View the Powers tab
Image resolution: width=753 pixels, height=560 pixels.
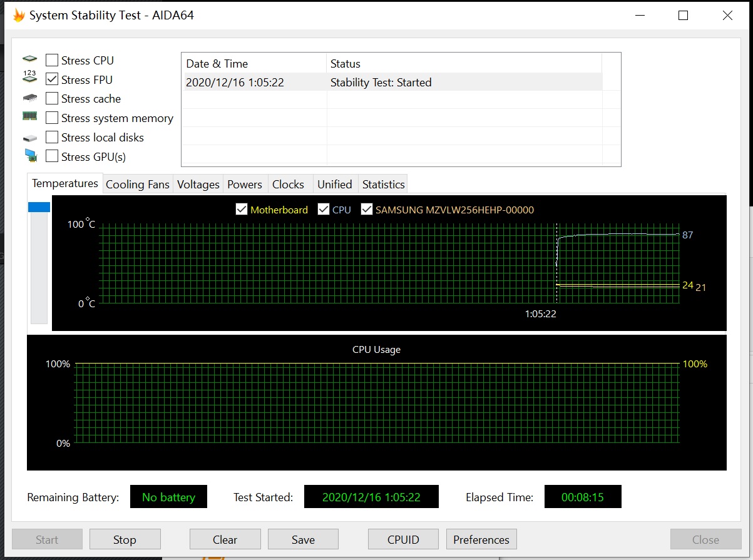pyautogui.click(x=245, y=184)
